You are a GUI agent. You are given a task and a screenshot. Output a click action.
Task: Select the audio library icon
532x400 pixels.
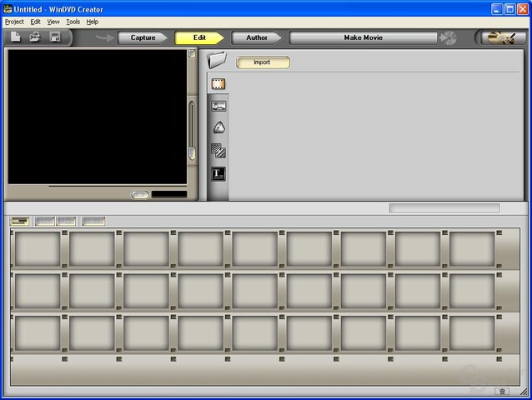218,127
